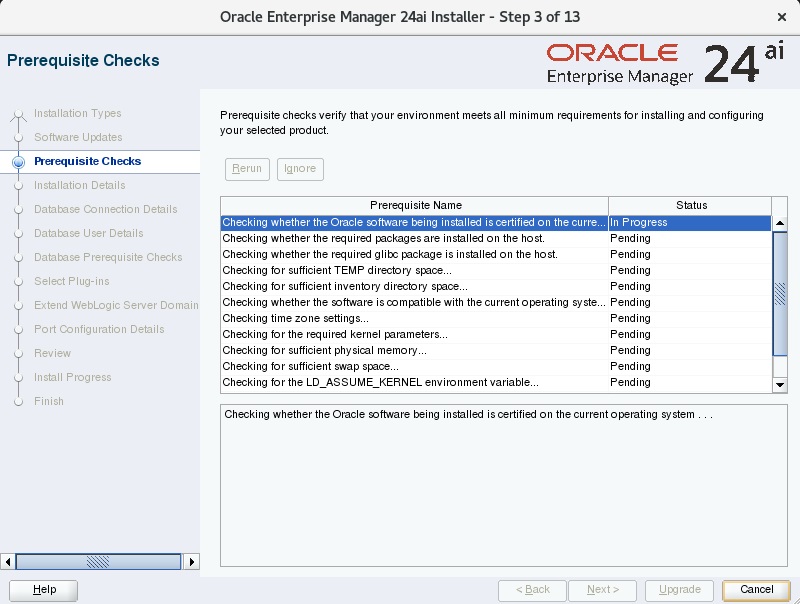
Task: Select the TEMP directory space row
Action: point(496,270)
